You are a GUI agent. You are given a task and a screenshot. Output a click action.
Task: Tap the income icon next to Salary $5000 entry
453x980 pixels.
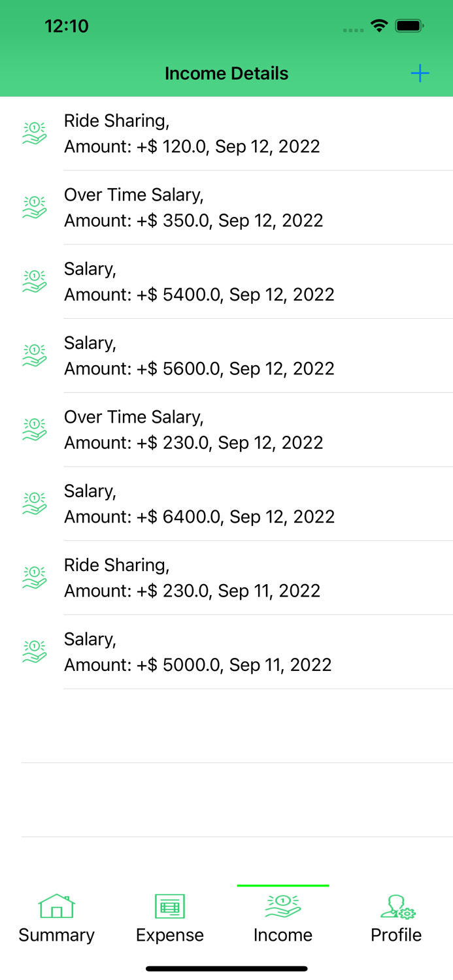tap(33, 651)
